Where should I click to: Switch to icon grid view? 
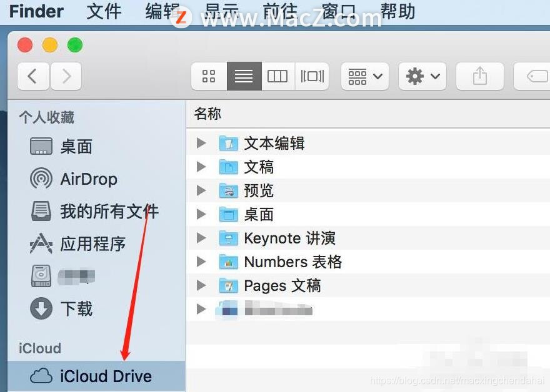[209, 76]
